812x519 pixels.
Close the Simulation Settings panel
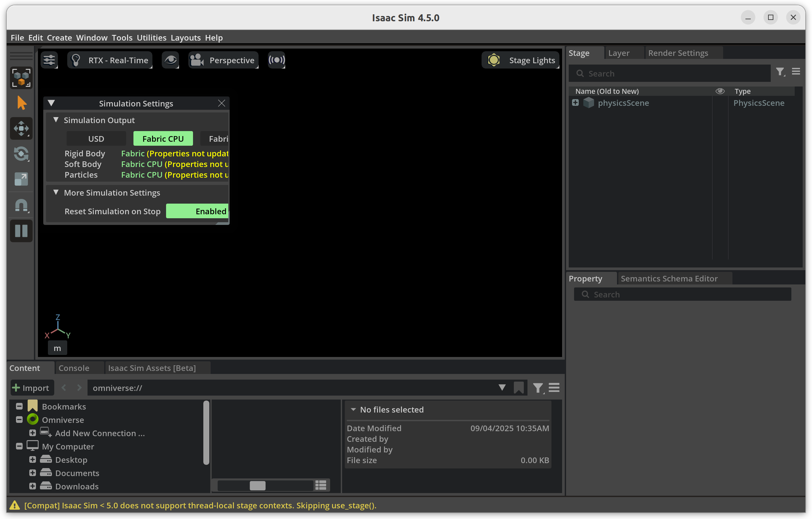click(x=222, y=103)
